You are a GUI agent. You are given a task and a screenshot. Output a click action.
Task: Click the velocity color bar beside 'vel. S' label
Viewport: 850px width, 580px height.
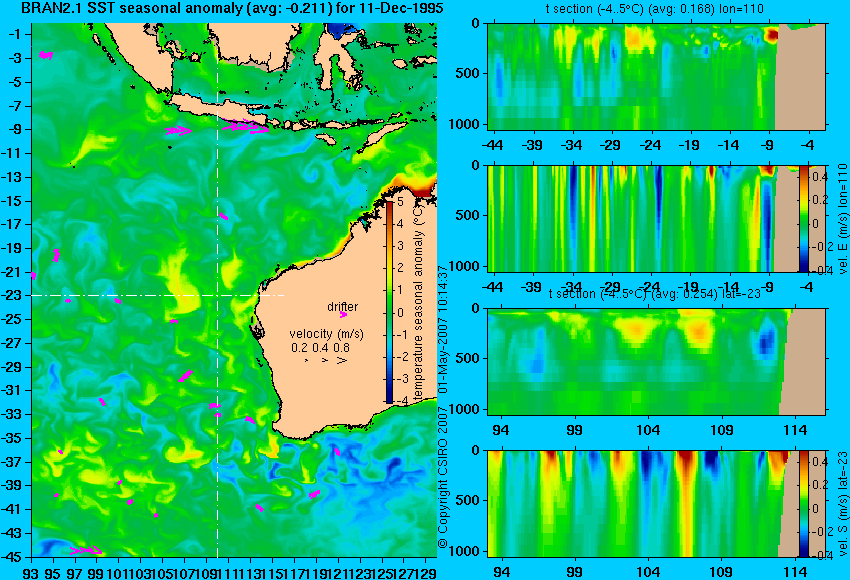[804, 504]
